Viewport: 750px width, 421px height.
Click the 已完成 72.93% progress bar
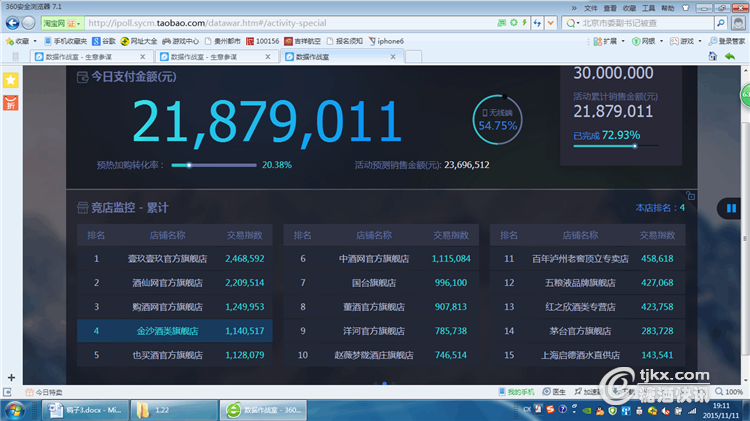coord(616,146)
